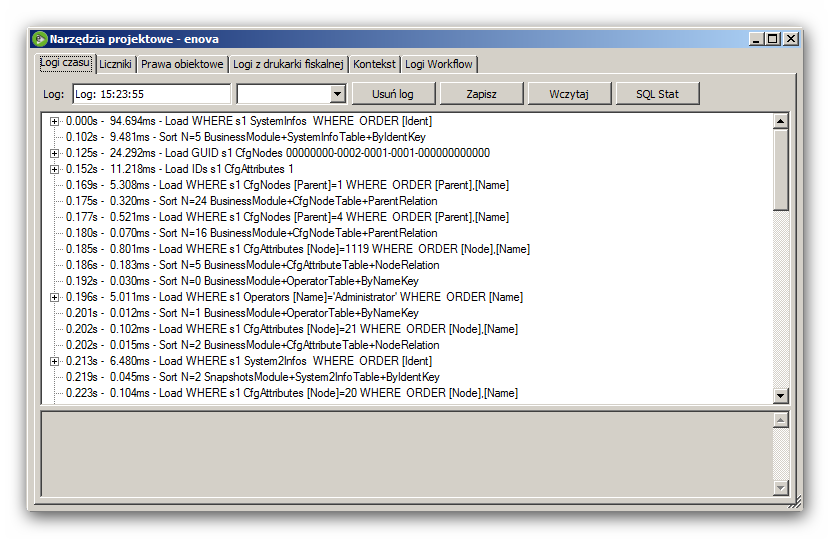Select row 0.196s 5.011ms Load Operators
Image resolution: width=831 pixels, height=539 pixels.
point(295,297)
